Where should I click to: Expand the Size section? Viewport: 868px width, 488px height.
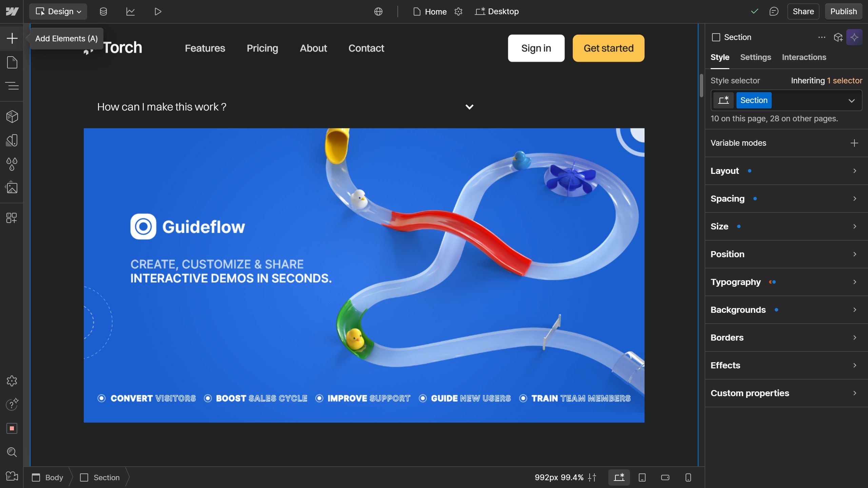pyautogui.click(x=786, y=226)
